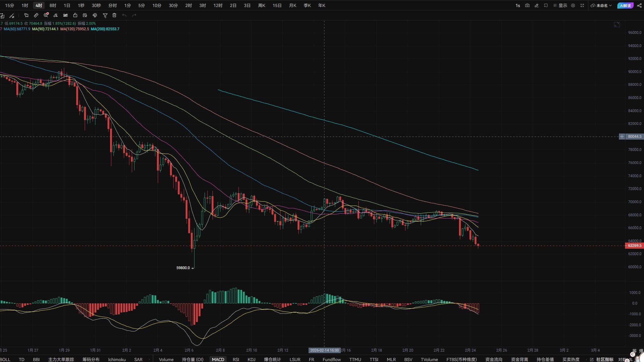Image resolution: width=644 pixels, height=362 pixels.
Task: Click the share icon top right
Action: pos(639,5)
